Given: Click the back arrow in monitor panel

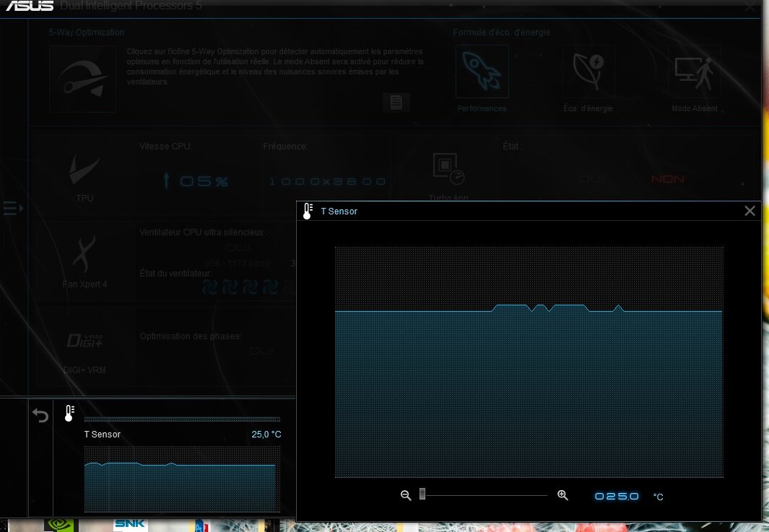Looking at the screenshot, I should pyautogui.click(x=40, y=415).
